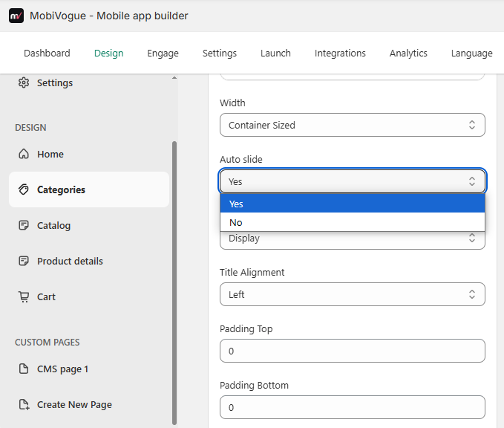Click Create New Page label
The width and height of the screenshot is (504, 428).
[x=74, y=405]
